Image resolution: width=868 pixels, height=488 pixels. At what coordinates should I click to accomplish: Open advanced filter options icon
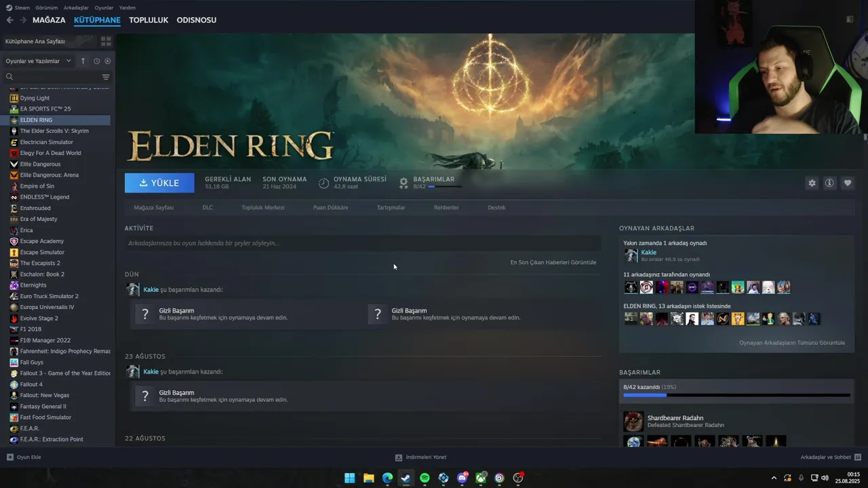point(106,77)
